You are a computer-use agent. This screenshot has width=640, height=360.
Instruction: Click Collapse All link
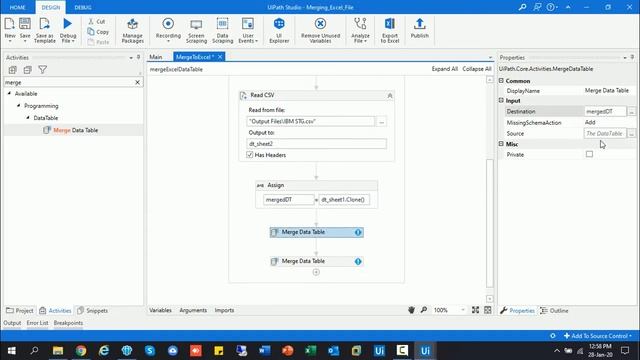[x=476, y=69]
